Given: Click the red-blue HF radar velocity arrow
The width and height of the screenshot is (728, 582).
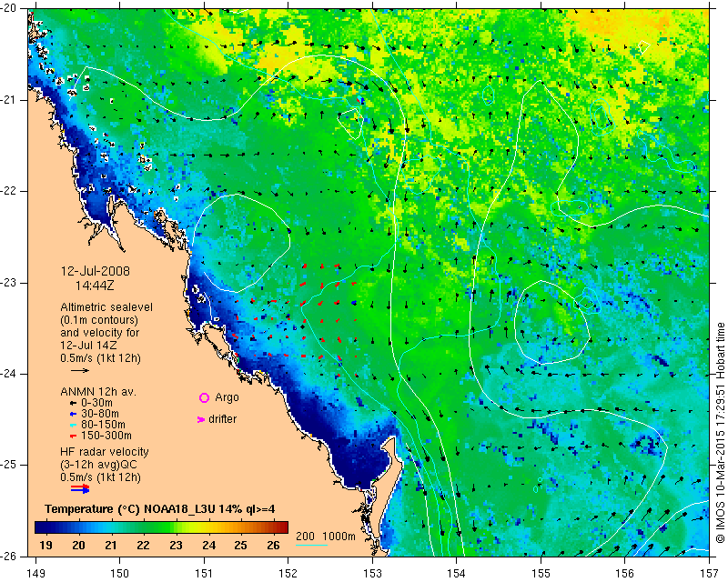Looking at the screenshot, I should pos(80,488).
